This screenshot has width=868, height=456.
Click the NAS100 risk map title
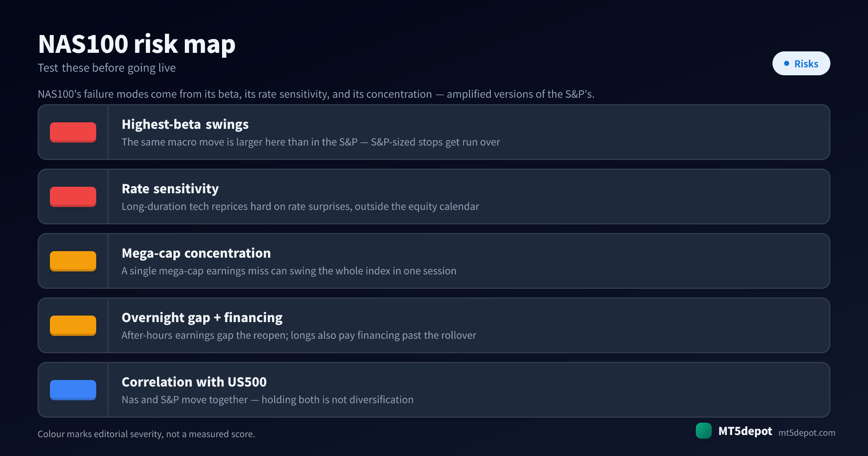coord(137,44)
